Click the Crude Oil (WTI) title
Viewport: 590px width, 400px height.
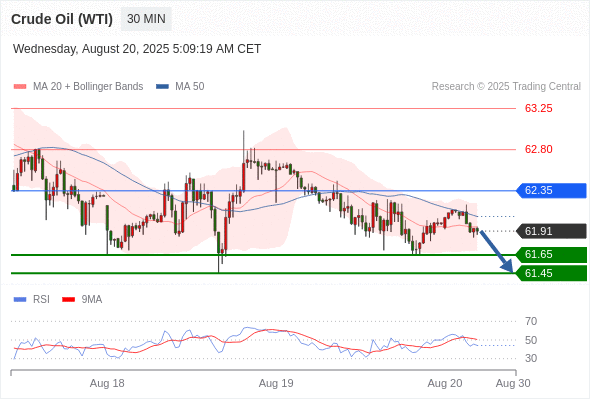pyautogui.click(x=62, y=19)
